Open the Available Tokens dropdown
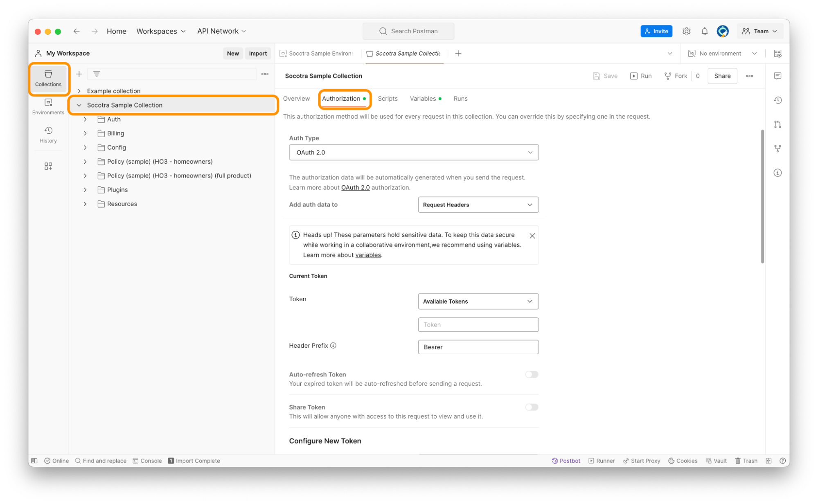The width and height of the screenshot is (818, 504). [478, 301]
